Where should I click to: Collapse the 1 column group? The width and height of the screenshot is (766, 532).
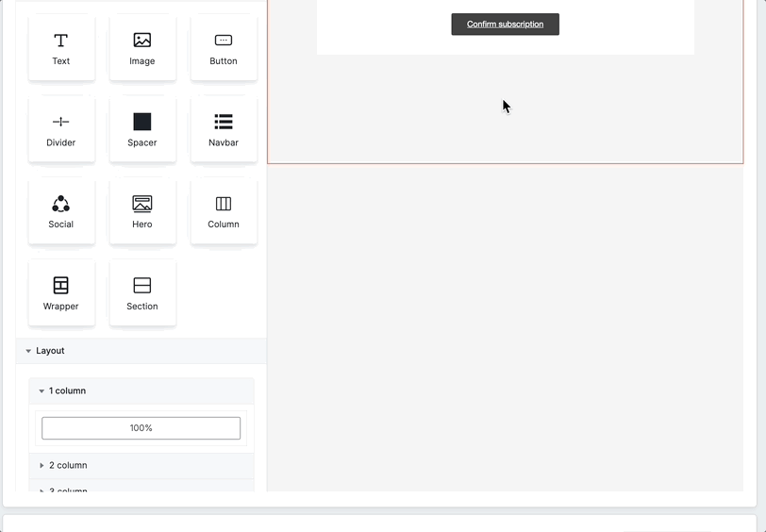click(x=67, y=391)
